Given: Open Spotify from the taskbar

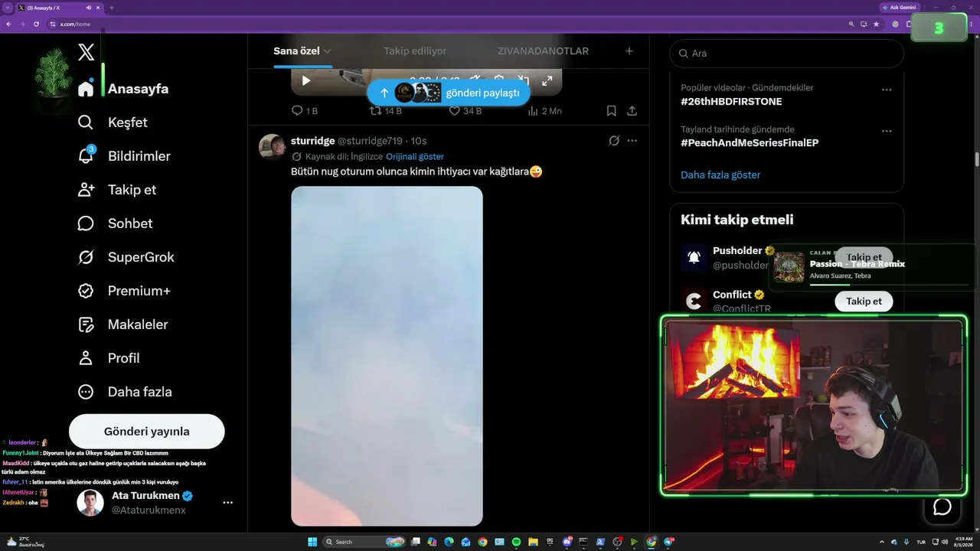Looking at the screenshot, I should pyautogui.click(x=516, y=542).
